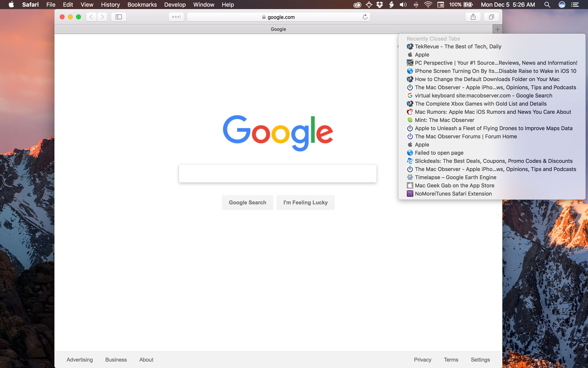The height and width of the screenshot is (368, 588).
Task: Click the extension button with three dots
Action: coord(176,17)
